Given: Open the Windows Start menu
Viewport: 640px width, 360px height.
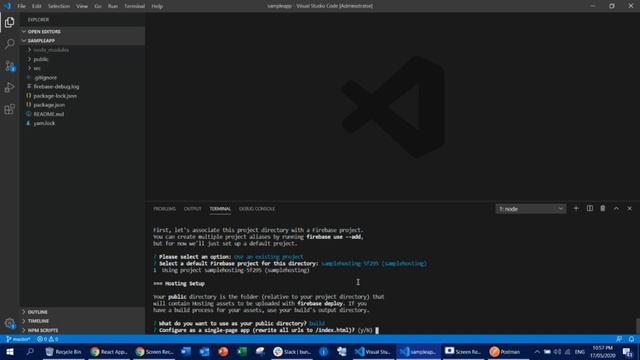Looking at the screenshot, I should point(9,352).
